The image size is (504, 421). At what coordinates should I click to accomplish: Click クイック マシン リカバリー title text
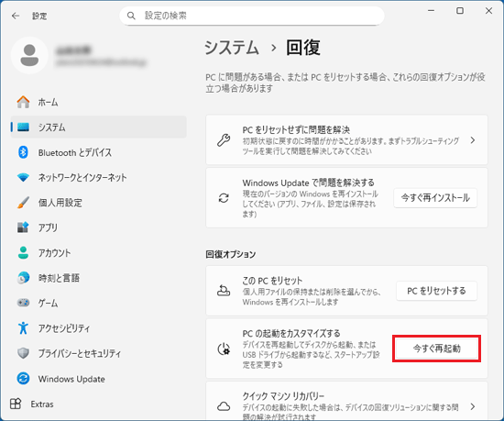point(283,396)
